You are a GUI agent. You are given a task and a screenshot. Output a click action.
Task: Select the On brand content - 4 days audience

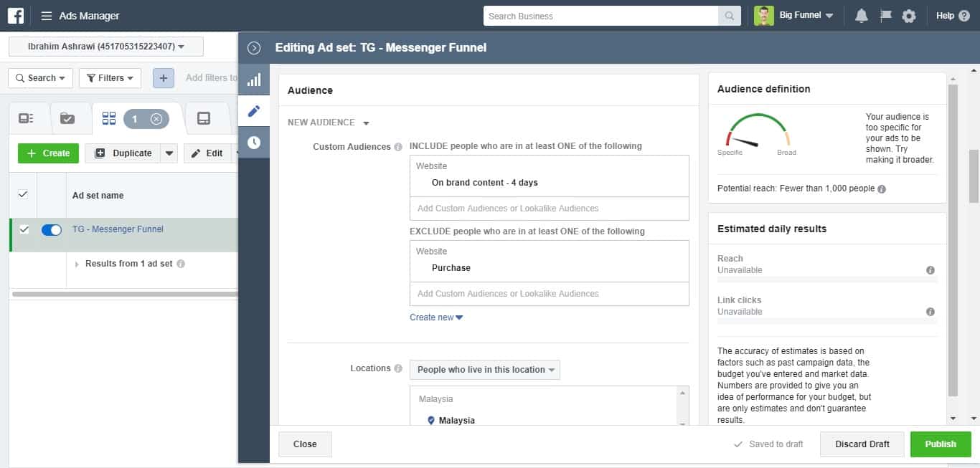click(485, 183)
